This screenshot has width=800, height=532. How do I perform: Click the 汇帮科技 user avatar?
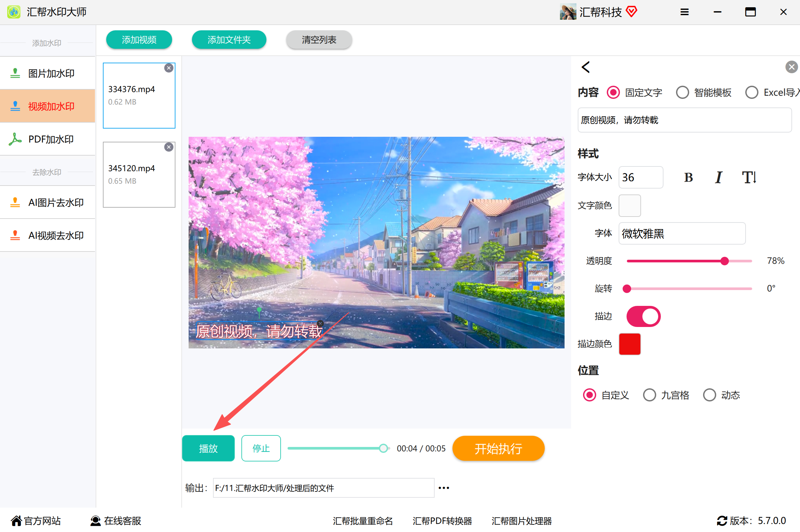point(568,12)
